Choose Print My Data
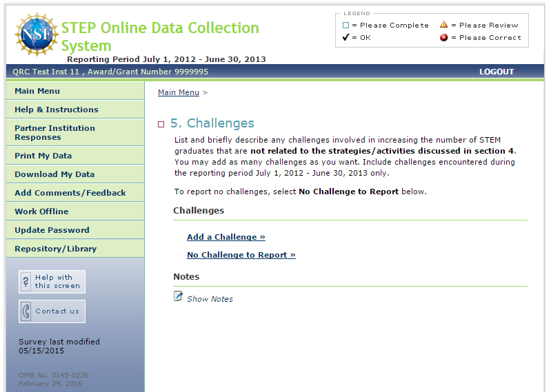This screenshot has height=392, width=551. pos(43,156)
